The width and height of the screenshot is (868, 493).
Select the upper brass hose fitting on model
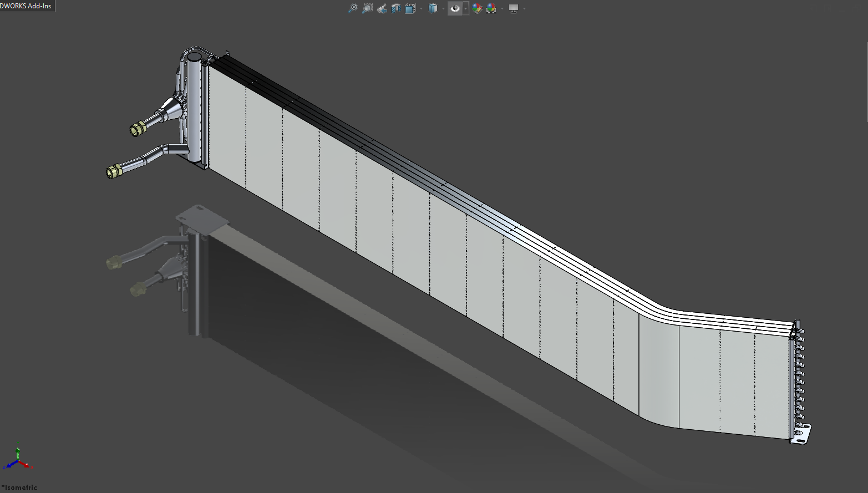(x=137, y=129)
